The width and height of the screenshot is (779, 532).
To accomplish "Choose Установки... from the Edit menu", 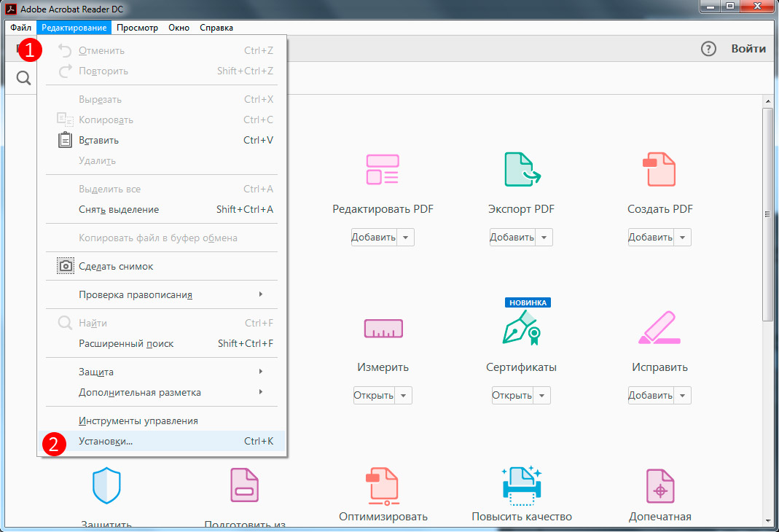I will [162, 441].
